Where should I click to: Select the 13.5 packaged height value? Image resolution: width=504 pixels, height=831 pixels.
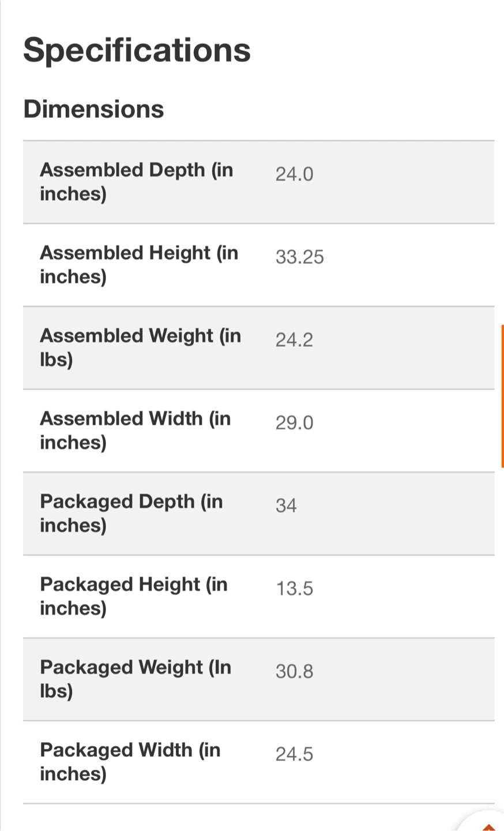(294, 588)
